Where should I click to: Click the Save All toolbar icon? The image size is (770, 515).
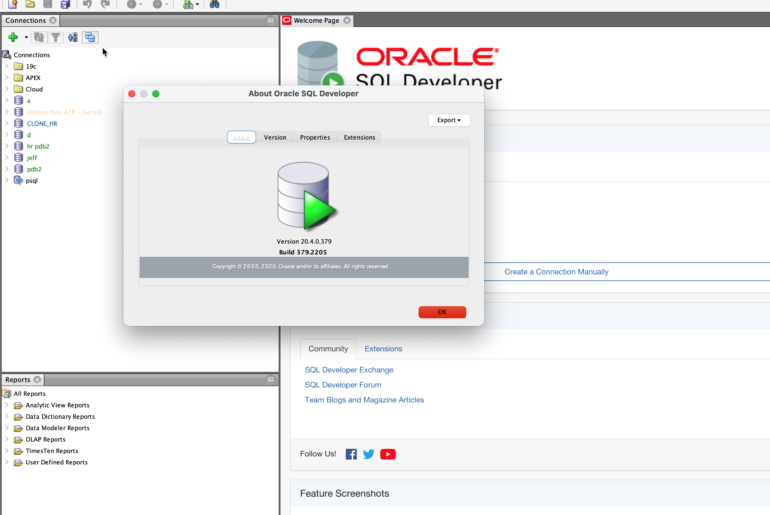[x=65, y=4]
